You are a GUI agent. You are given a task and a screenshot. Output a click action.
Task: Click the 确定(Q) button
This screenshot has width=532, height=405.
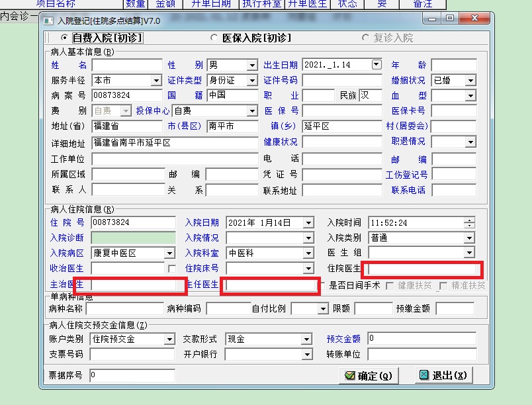[x=369, y=376]
